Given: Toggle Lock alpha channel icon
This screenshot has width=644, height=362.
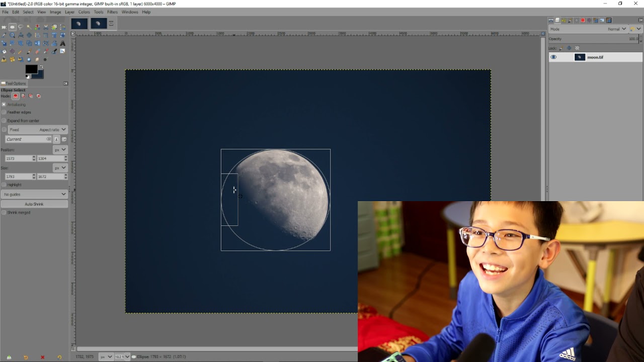Looking at the screenshot, I should [x=577, y=48].
